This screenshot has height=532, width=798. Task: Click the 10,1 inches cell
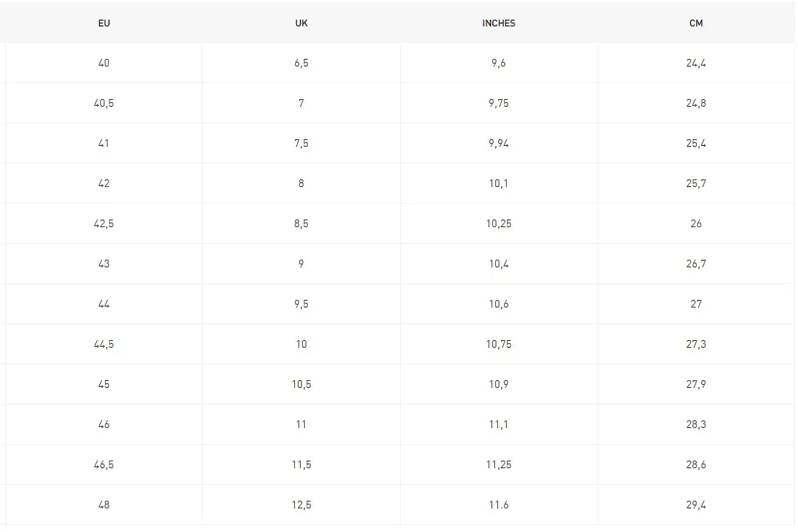tap(499, 183)
